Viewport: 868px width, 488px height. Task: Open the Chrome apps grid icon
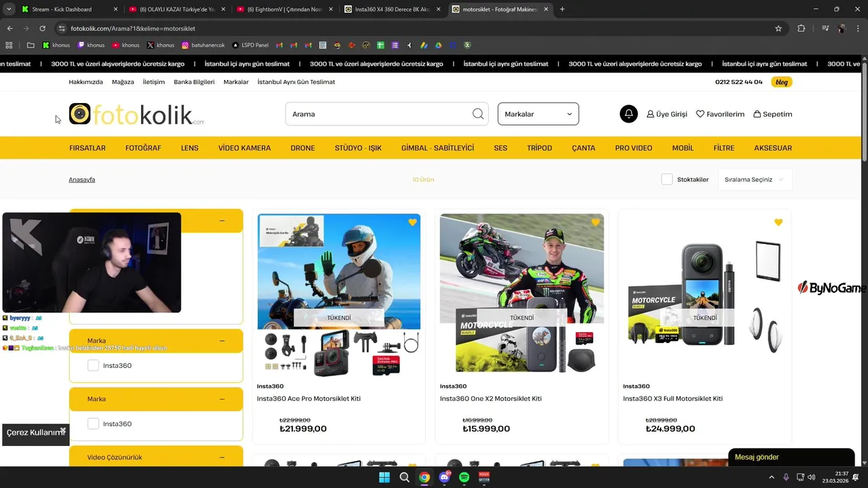[x=9, y=45]
